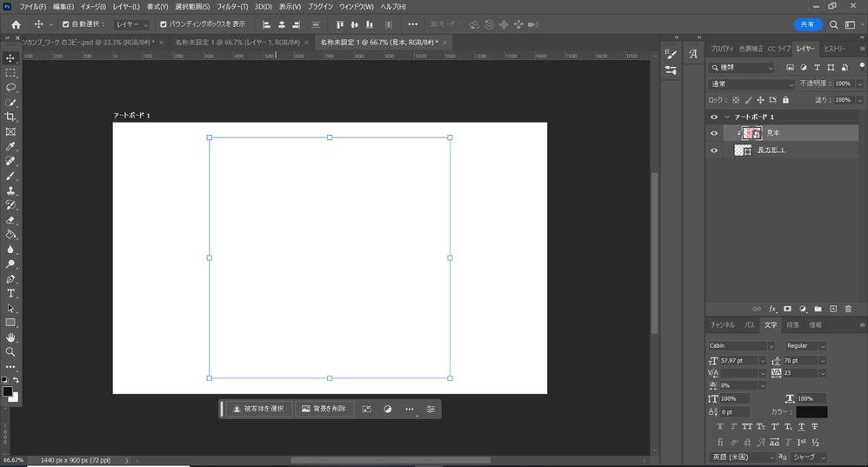
Task: Open the 不透明度 opacity dropdown arrow
Action: click(x=859, y=84)
